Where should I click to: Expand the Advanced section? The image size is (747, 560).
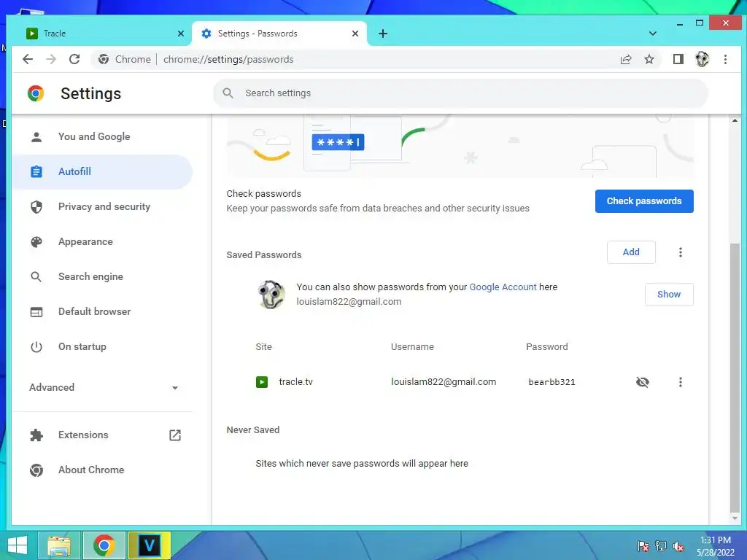click(102, 387)
